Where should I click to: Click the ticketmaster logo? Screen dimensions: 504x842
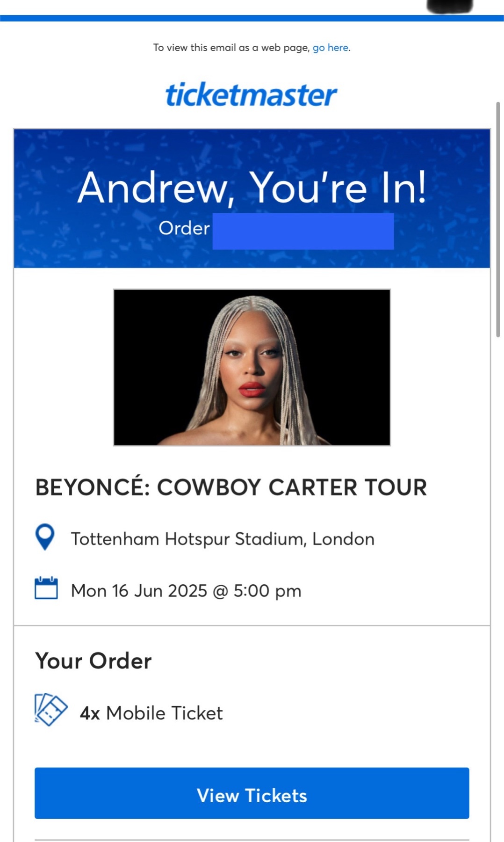(x=251, y=94)
